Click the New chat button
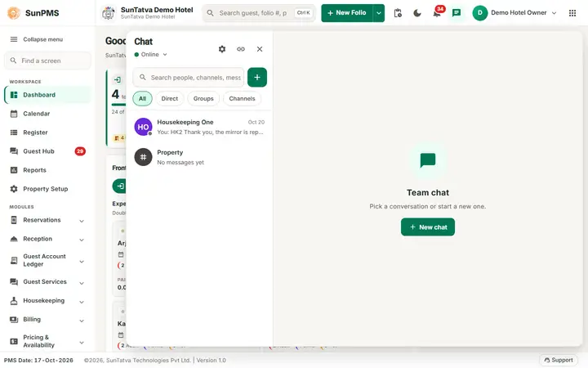The height and width of the screenshot is (368, 588). click(427, 227)
